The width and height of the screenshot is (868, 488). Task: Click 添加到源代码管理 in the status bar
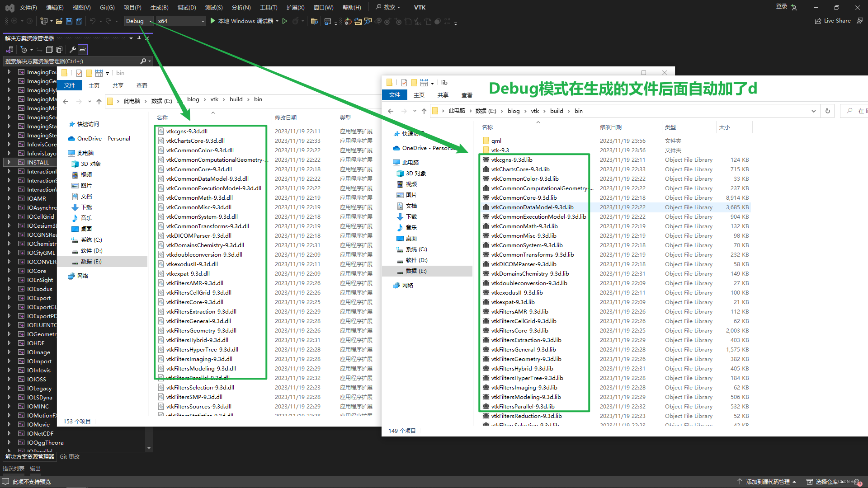[767, 482]
